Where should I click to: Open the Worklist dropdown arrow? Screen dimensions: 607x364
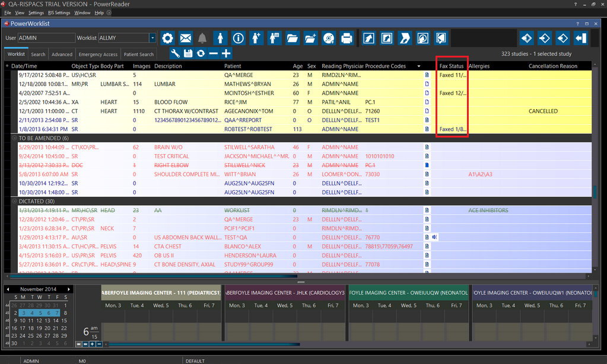(152, 38)
